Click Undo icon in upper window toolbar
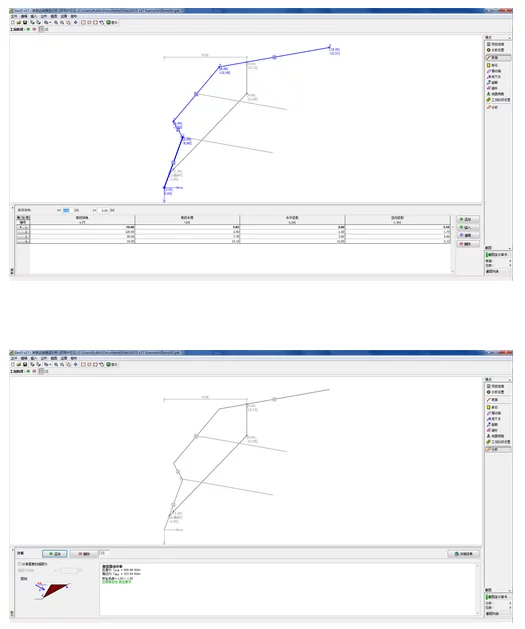 (x=32, y=22)
